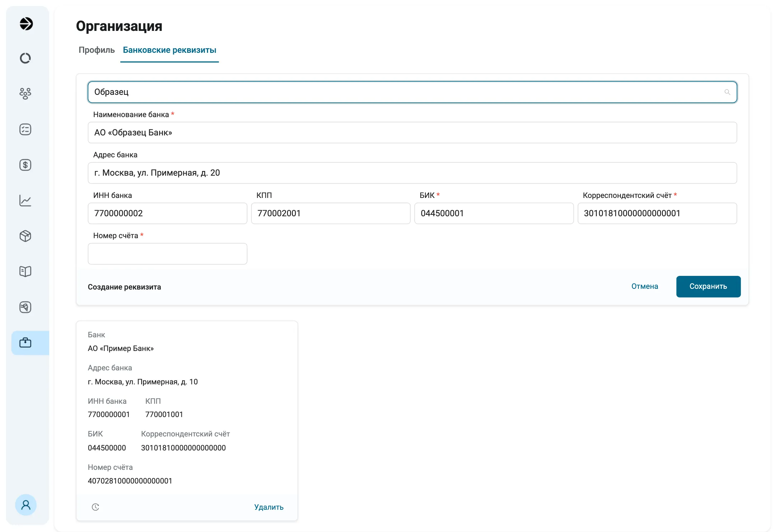
Task: Click the Организация page title
Action: [x=119, y=26]
